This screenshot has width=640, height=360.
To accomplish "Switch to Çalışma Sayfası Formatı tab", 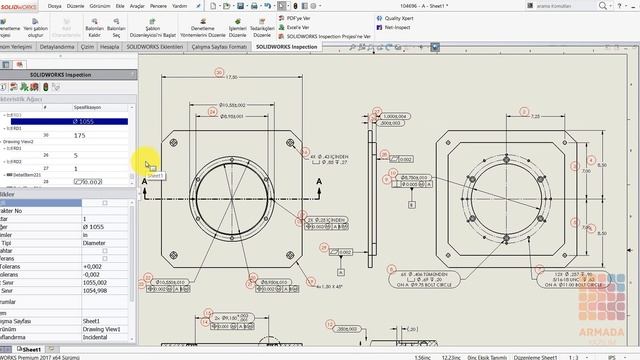I will click(x=219, y=47).
